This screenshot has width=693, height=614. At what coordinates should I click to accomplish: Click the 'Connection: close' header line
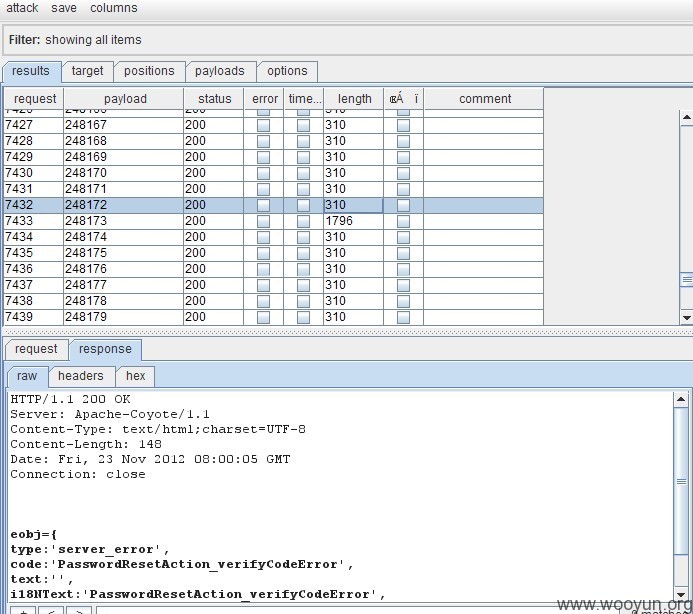[x=78, y=474]
